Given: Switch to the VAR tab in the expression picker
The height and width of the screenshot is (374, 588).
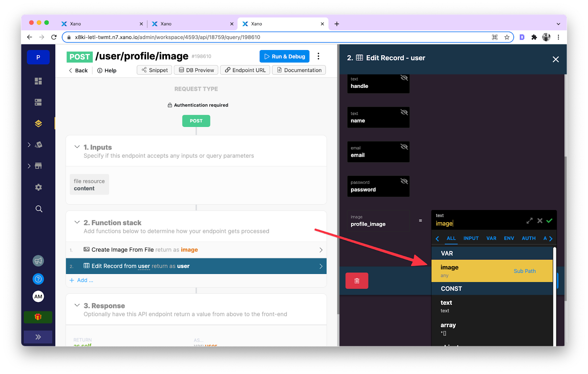Looking at the screenshot, I should (491, 238).
